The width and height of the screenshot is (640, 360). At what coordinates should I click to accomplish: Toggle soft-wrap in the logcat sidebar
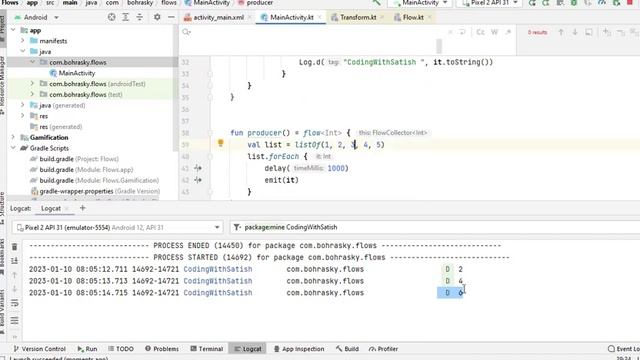tap(14, 303)
